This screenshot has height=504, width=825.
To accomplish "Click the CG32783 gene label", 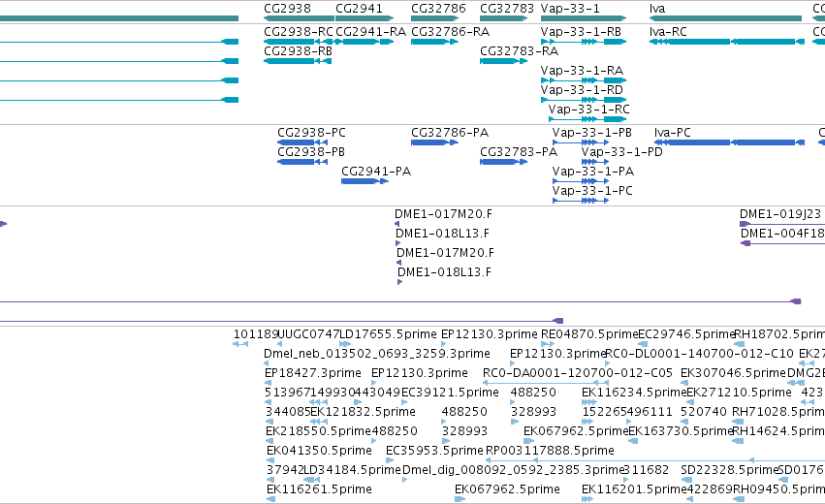I will pyautogui.click(x=507, y=9).
